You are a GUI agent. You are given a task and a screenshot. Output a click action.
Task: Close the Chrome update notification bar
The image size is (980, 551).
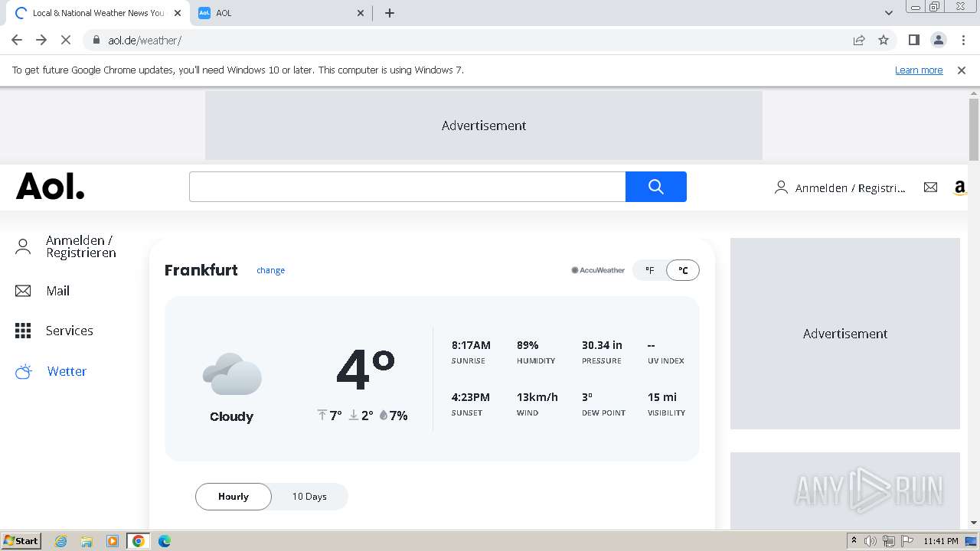click(962, 70)
